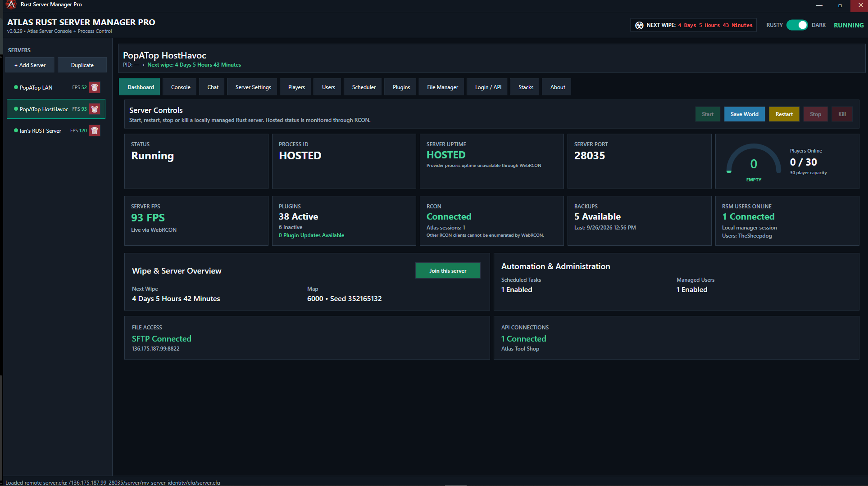Click the 'Loaded remote server.cfg' status bar message
Image resolution: width=868 pixels, height=486 pixels.
113,482
